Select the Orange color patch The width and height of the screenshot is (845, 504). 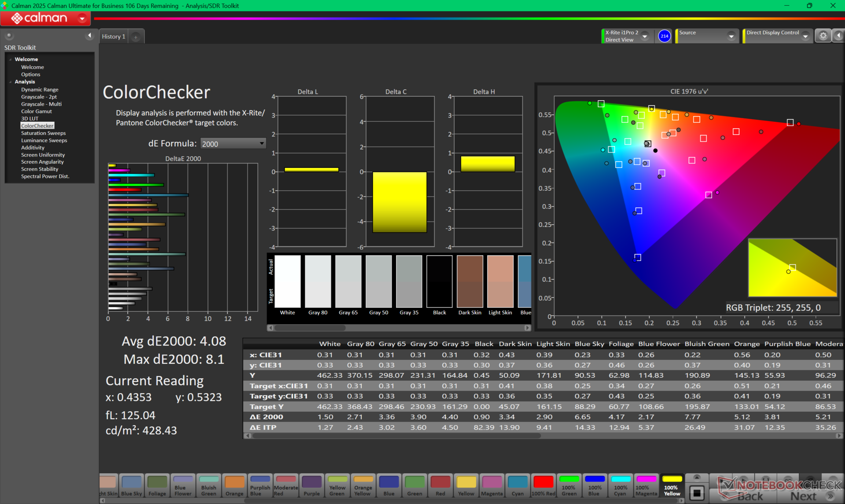pyautogui.click(x=234, y=486)
